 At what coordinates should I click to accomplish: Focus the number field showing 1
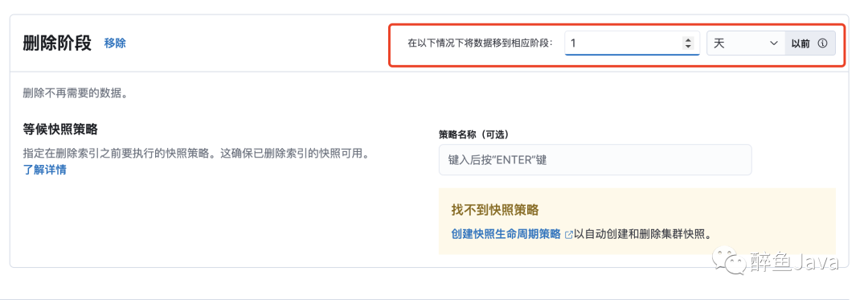coord(630,43)
